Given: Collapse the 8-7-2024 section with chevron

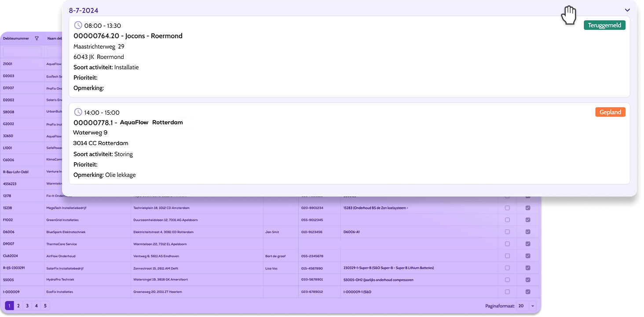Looking at the screenshot, I should pyautogui.click(x=627, y=10).
